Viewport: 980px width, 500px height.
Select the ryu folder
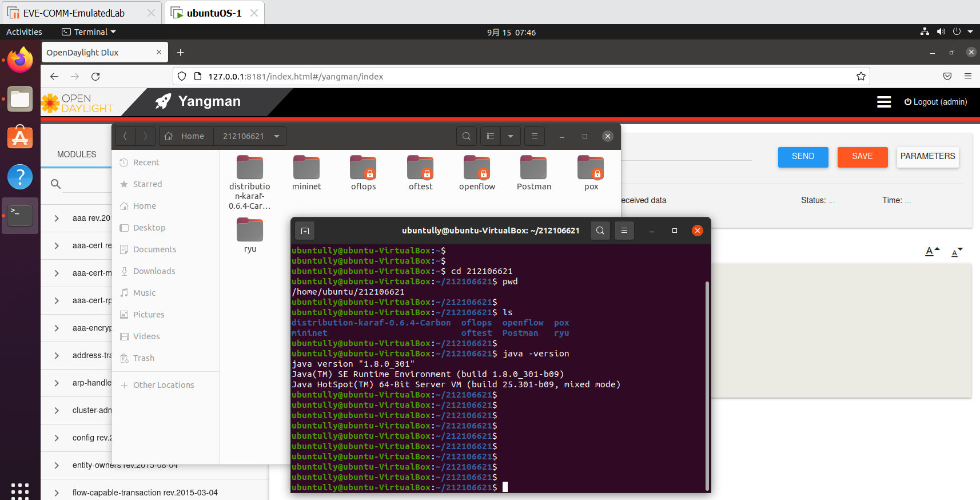250,235
